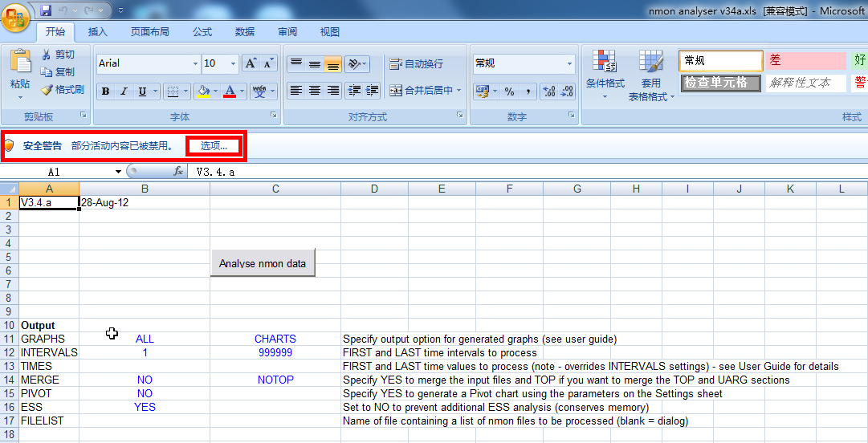Click the security warning shield icon
868x443 pixels.
(9, 145)
